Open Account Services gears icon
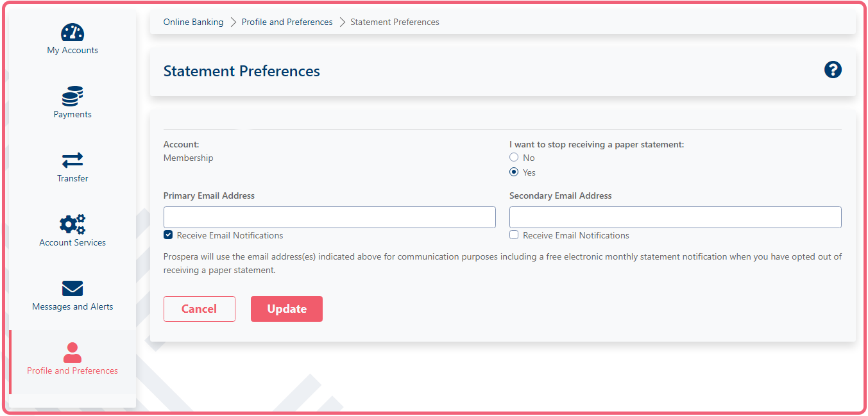Screen dimensions: 868x416 [72, 224]
